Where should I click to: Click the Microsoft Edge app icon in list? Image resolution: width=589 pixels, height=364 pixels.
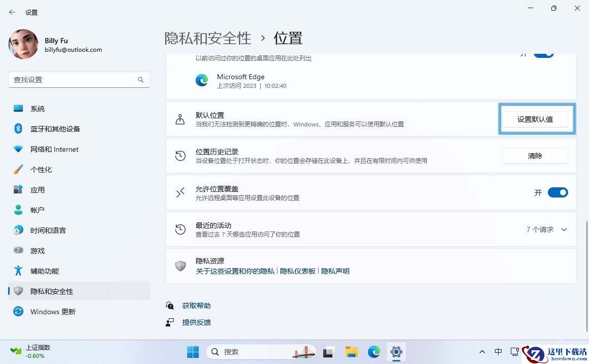point(202,80)
